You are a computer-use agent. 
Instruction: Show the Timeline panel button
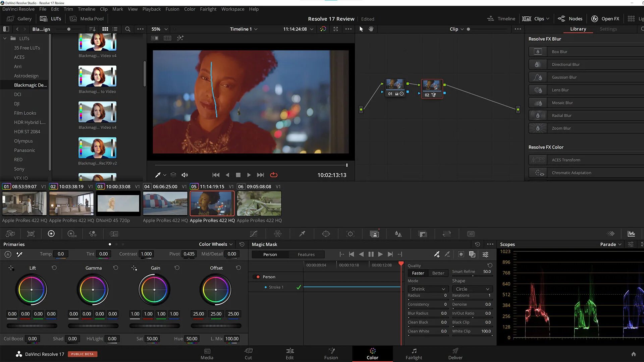click(501, 19)
